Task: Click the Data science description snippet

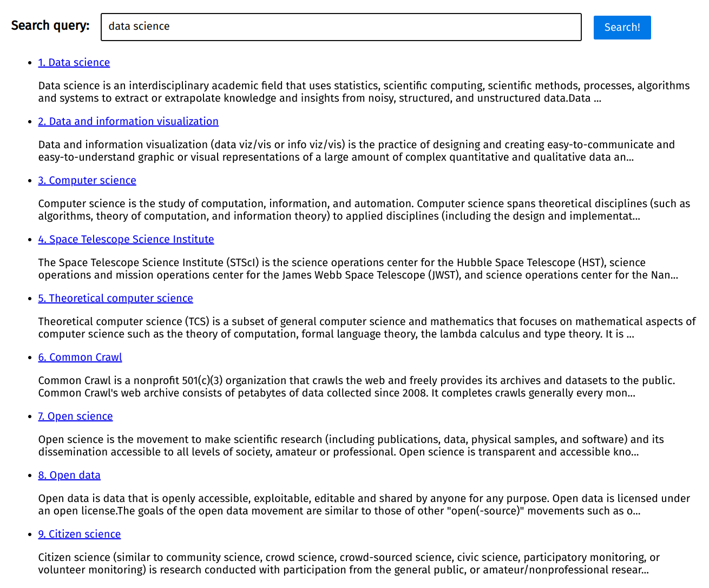Action: 364,92
